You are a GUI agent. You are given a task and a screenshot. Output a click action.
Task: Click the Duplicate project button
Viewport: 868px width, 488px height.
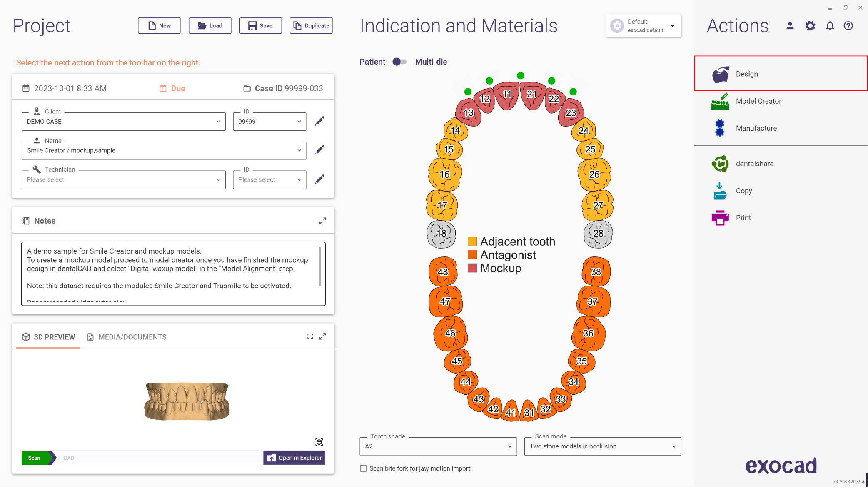pyautogui.click(x=311, y=26)
